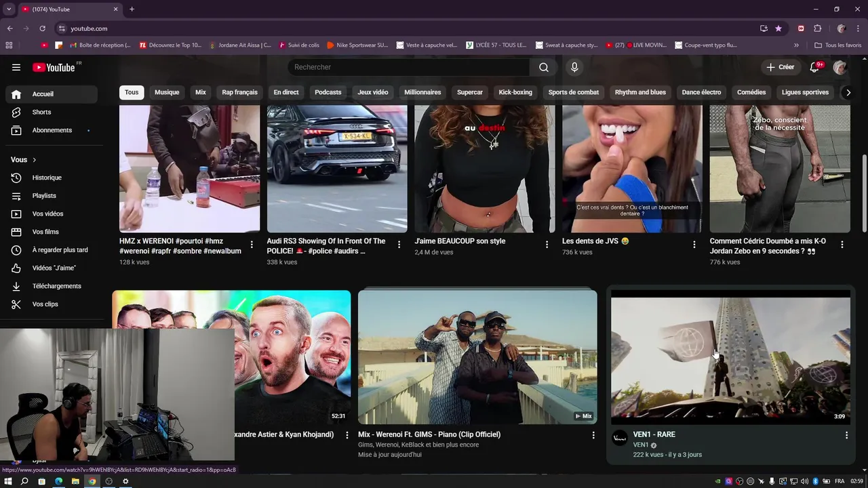
Task: Open Téléchargements in the sidebar
Action: tap(52, 286)
